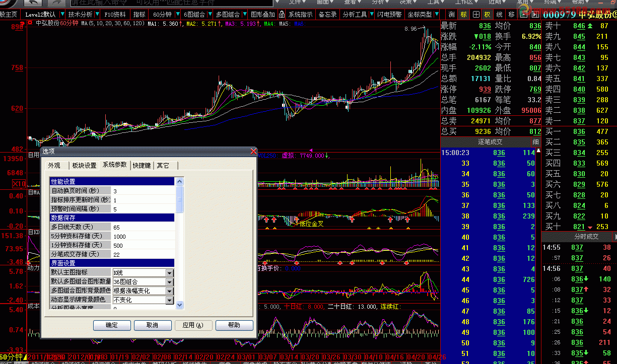Click stock code 000979 中弘股份 title
Image resolution: width=617 pixels, height=364 pixels.
click(580, 15)
